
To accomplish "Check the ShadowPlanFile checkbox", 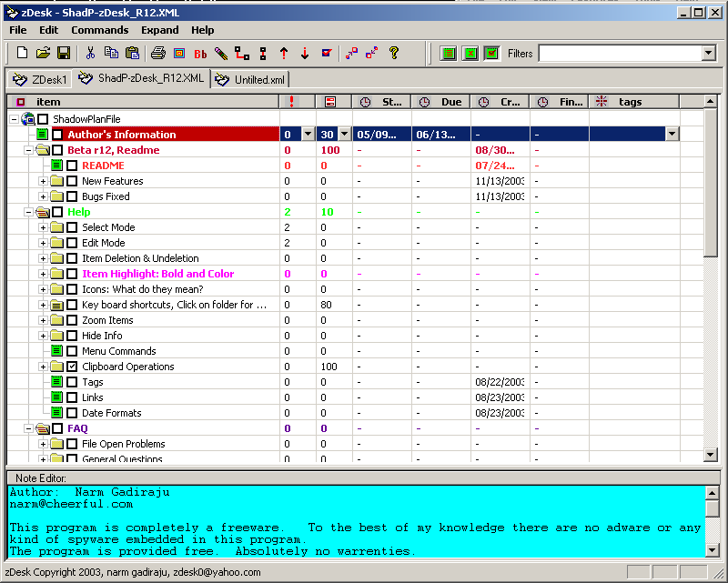I will pos(43,119).
